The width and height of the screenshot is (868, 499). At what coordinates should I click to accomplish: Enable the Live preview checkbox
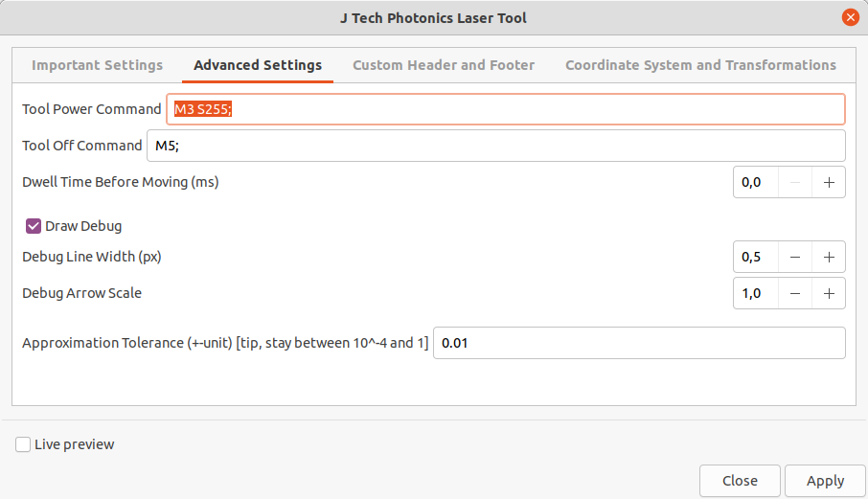(x=23, y=444)
